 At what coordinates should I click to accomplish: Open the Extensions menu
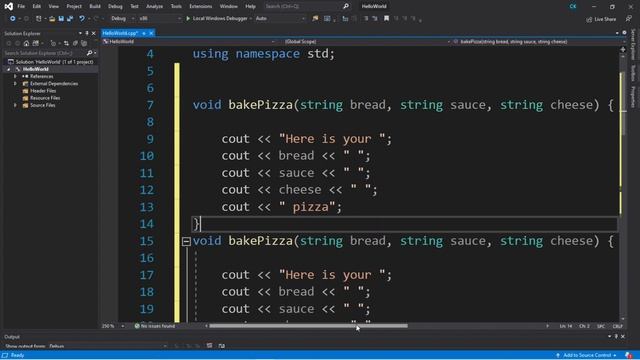point(200,6)
